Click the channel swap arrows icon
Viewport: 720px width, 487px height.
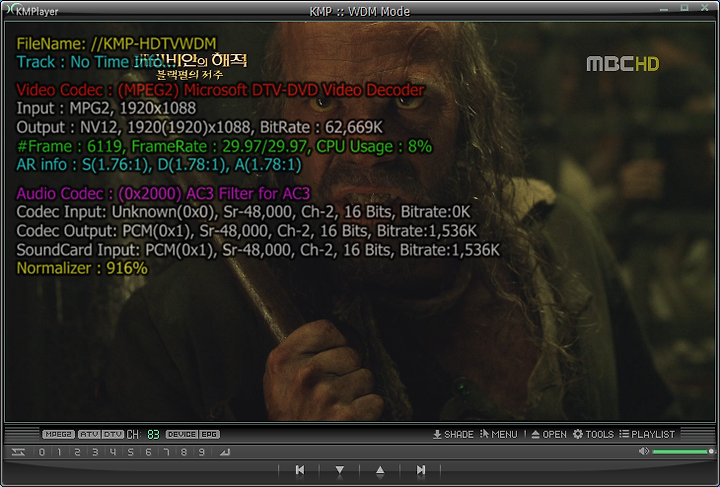18,452
